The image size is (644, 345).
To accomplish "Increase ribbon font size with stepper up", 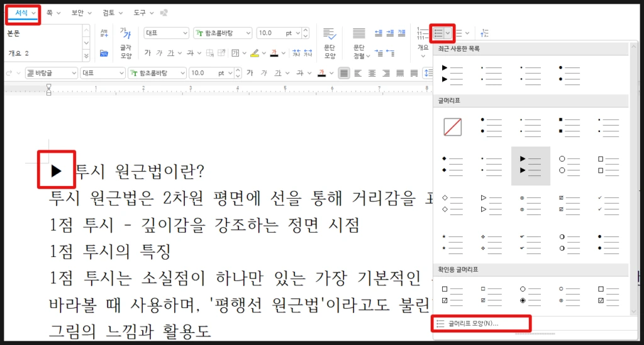I will pos(305,30).
